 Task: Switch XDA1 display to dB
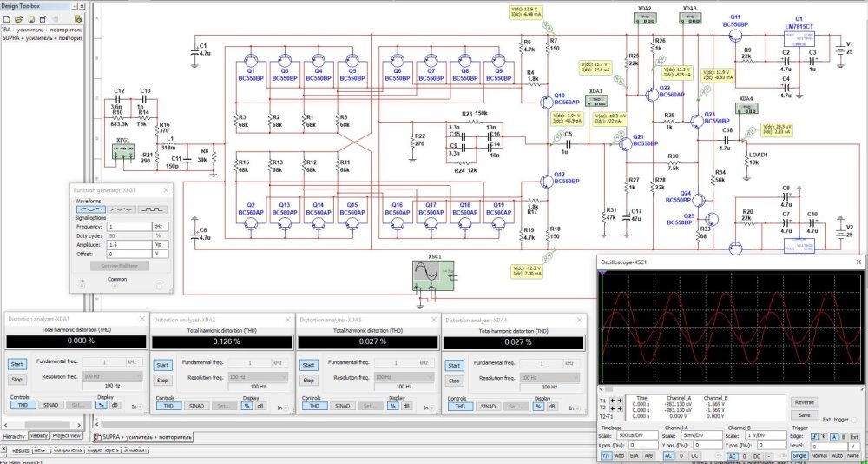click(x=116, y=406)
